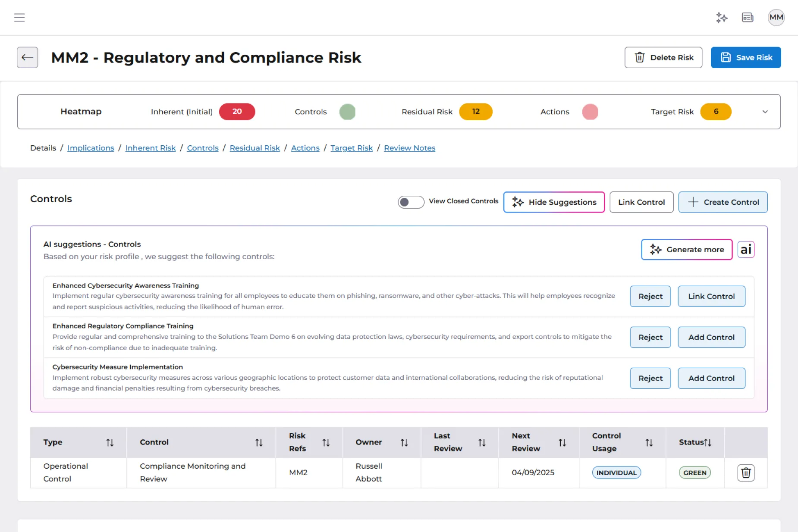Click the AI sparkle icon in header
Viewport: 798px width, 532px height.
[722, 18]
